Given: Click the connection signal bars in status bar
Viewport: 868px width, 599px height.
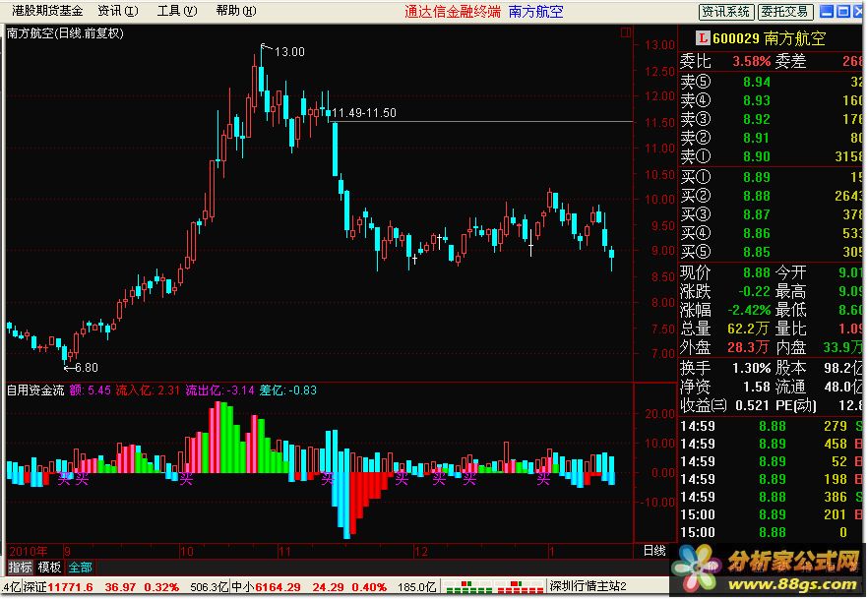Looking at the screenshot, I should (x=494, y=586).
